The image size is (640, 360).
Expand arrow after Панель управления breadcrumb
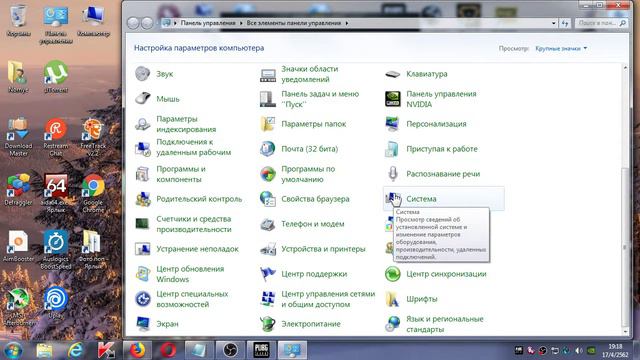[x=241, y=23]
